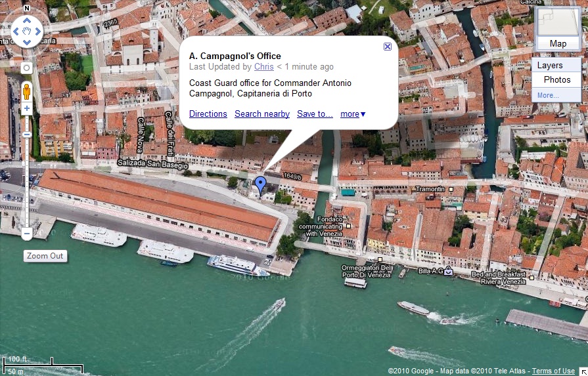This screenshot has width=588, height=376.
Task: Click the blue placemark pin
Action: tap(260, 186)
